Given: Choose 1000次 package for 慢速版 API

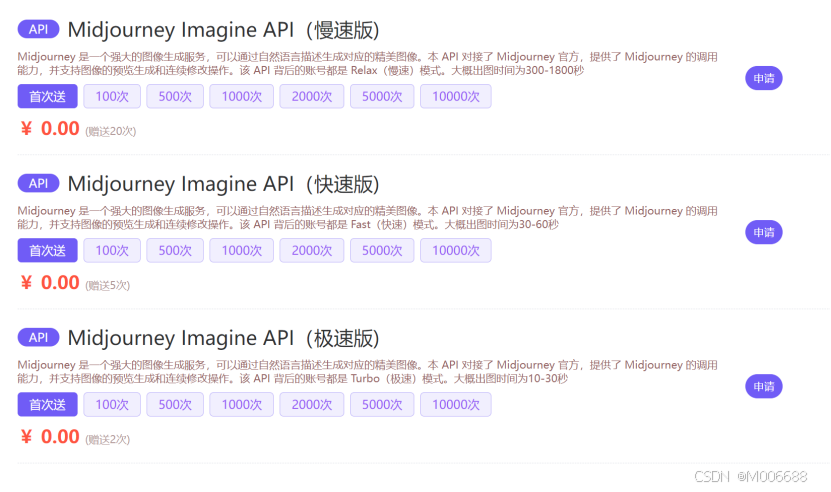Looking at the screenshot, I should click(x=242, y=96).
